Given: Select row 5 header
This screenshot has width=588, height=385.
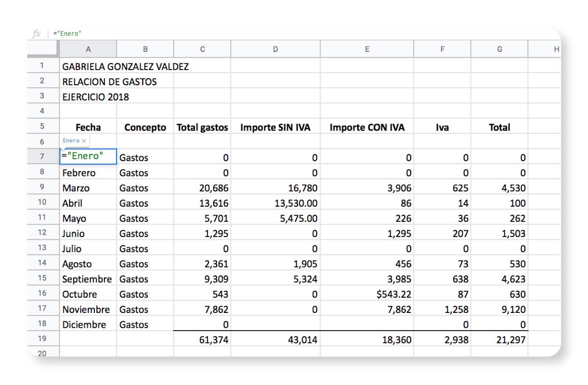Looking at the screenshot, I should tap(42, 126).
